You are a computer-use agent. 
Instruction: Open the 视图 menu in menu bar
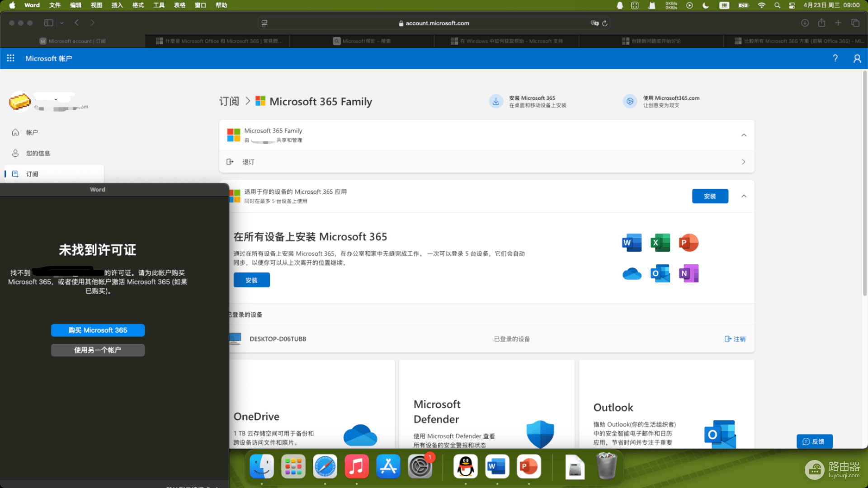[x=96, y=5]
